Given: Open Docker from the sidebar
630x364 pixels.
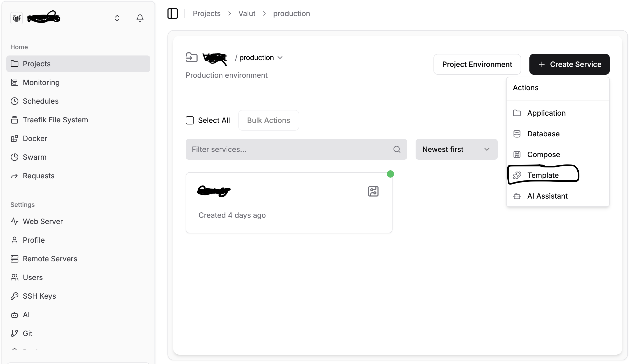Looking at the screenshot, I should (35, 138).
